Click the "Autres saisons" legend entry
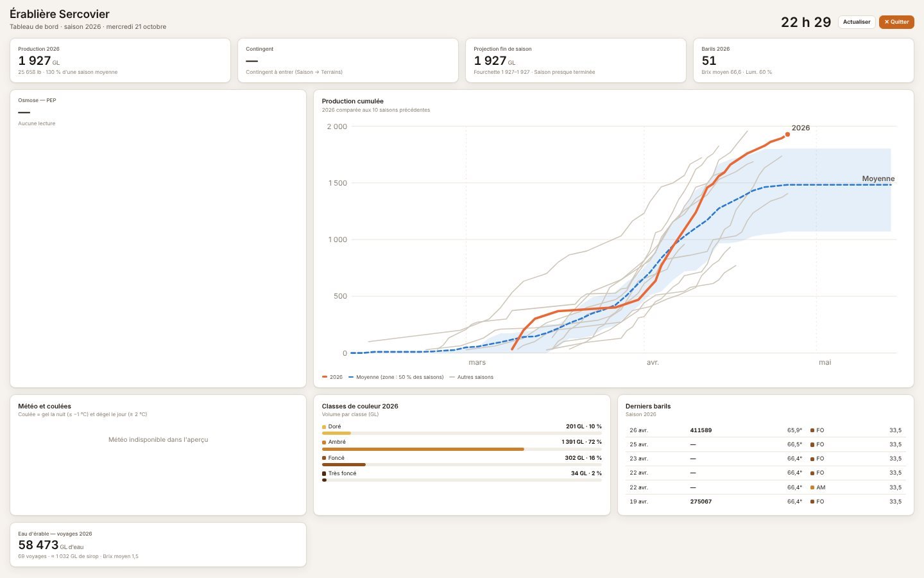Viewport: 924px width, 578px height. click(x=472, y=377)
